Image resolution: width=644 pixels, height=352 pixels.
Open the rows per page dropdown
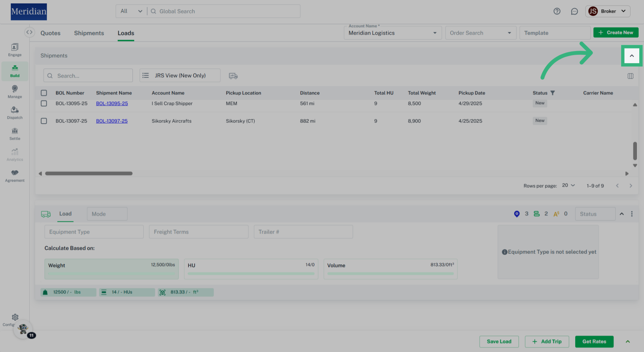[569, 185]
